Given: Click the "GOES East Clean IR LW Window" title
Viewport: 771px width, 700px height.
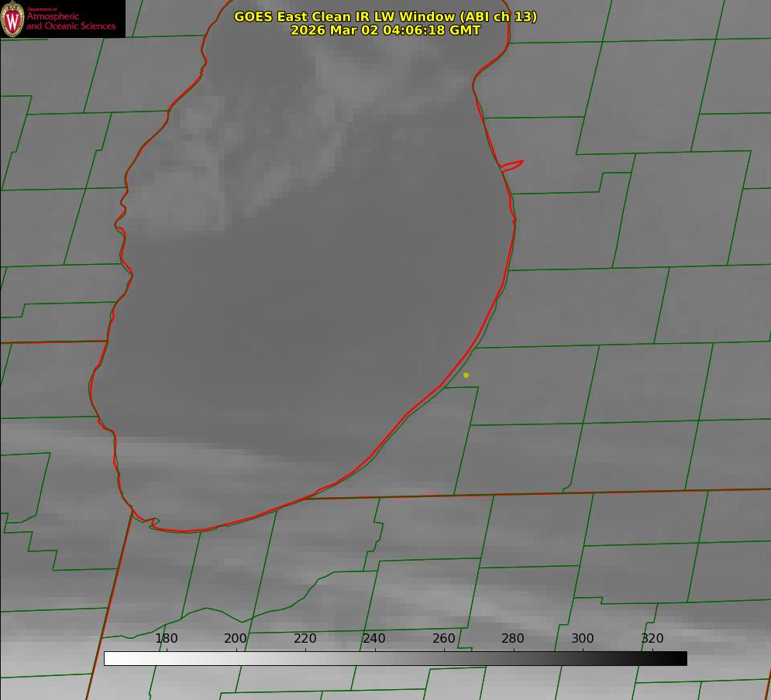Looking at the screenshot, I should [x=385, y=16].
